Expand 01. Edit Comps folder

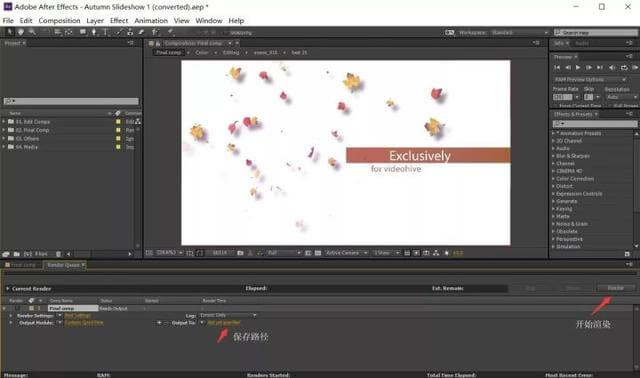tap(4, 122)
